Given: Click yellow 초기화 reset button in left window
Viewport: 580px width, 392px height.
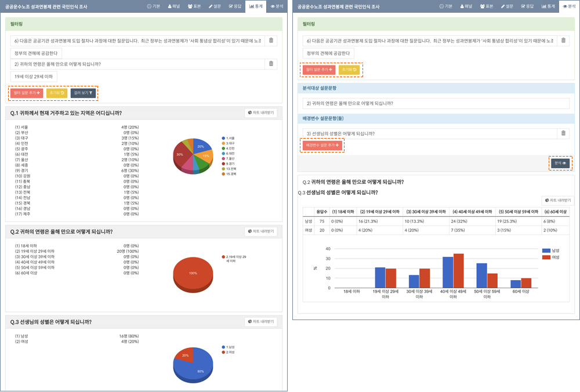Looking at the screenshot, I should (57, 93).
